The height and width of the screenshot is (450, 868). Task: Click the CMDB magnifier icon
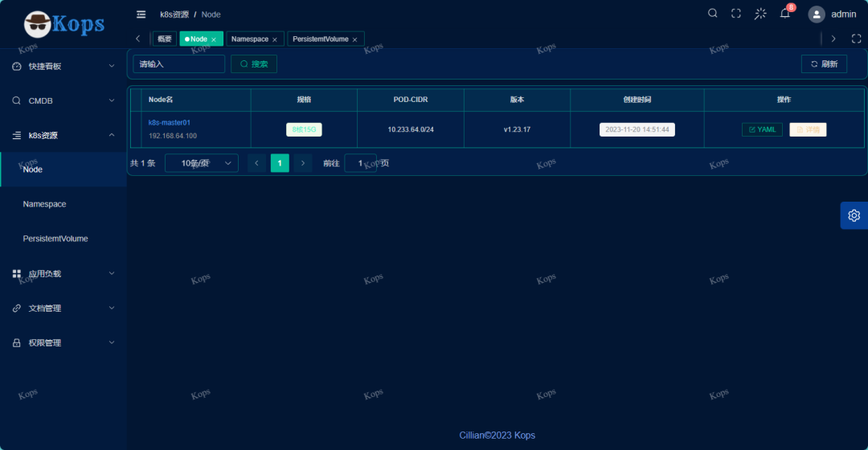coord(17,100)
